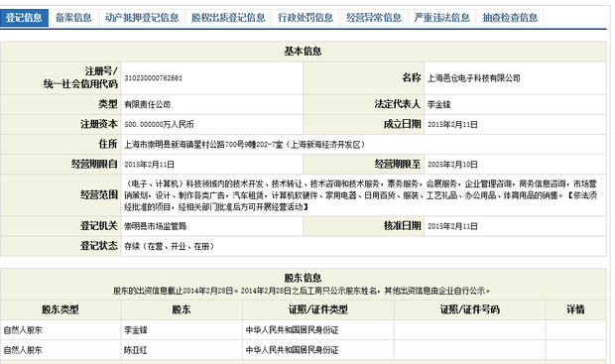Open the 经营异常信息 tab
The height and width of the screenshot is (364, 615).
(374, 18)
